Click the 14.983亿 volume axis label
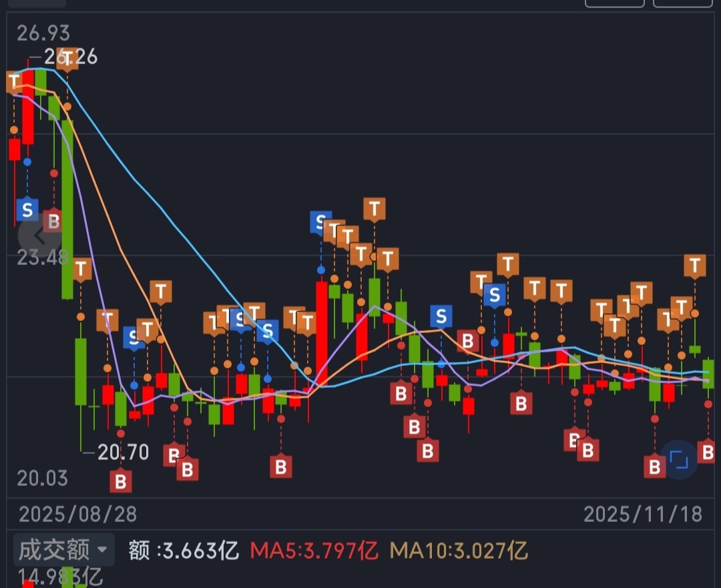 coord(60,576)
